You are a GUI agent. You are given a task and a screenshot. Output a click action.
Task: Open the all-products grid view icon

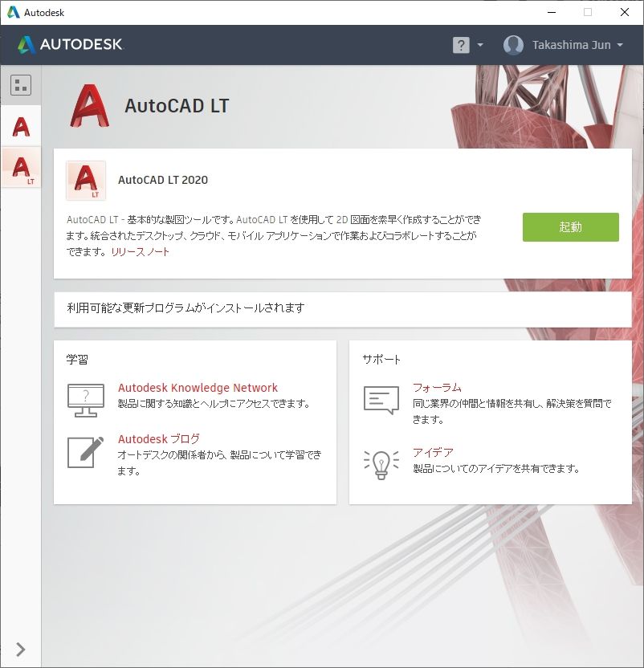[x=21, y=85]
